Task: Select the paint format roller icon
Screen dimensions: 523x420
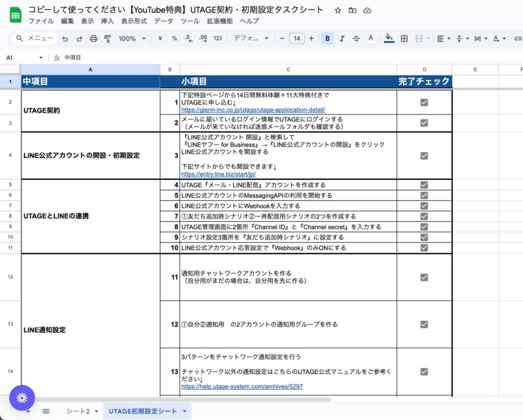Action: [x=108, y=38]
